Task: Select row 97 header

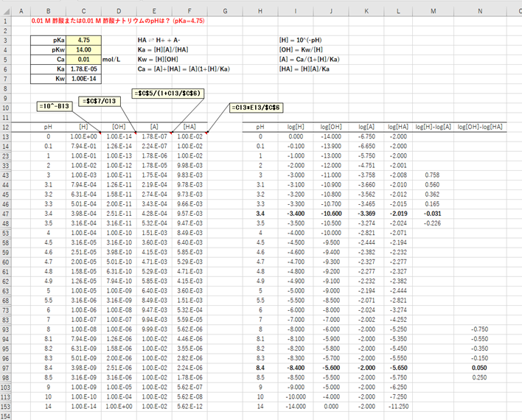Action: point(6,368)
